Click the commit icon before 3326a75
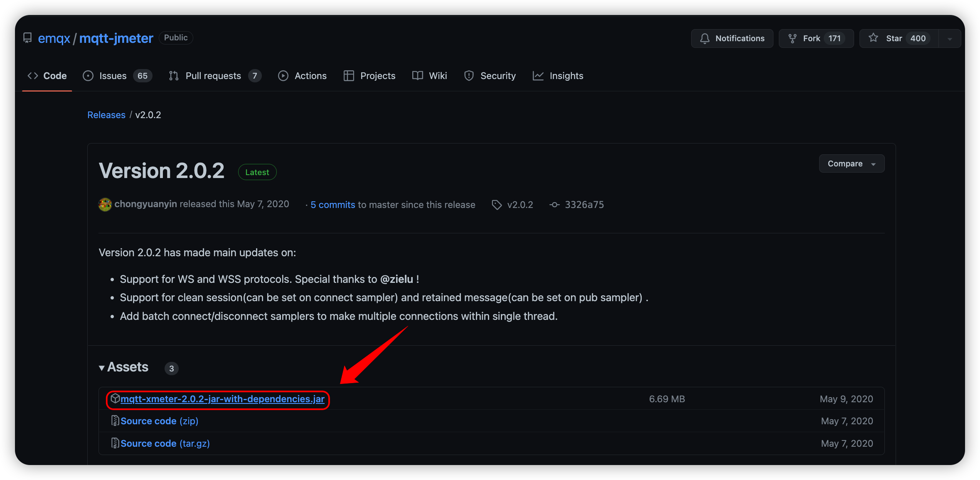Screen dimensions: 980x480 coord(554,205)
